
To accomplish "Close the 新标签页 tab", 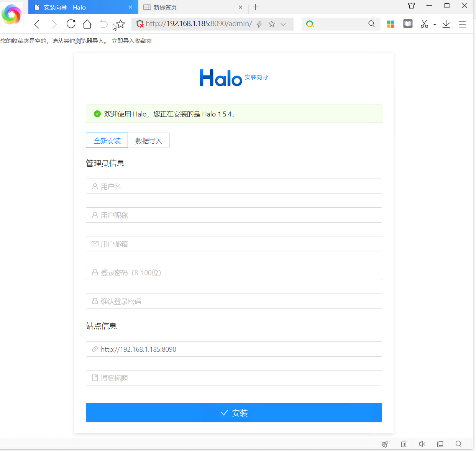I will 240,7.
